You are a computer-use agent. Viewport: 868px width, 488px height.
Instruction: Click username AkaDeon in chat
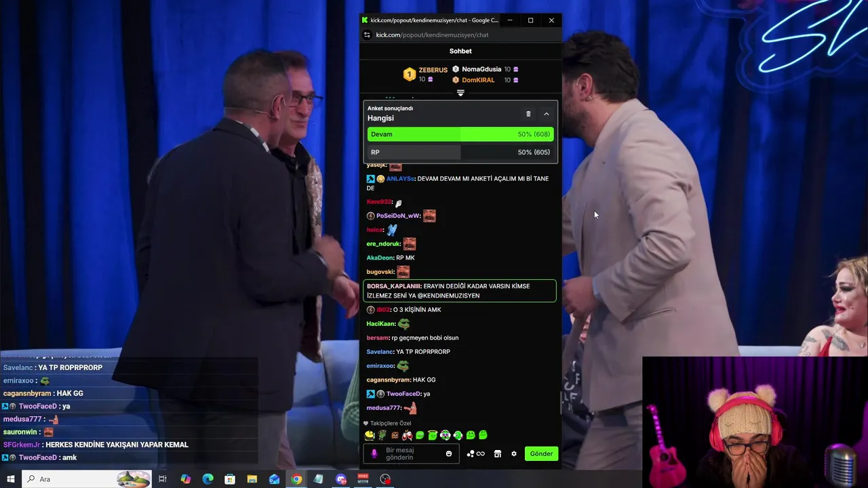click(380, 258)
